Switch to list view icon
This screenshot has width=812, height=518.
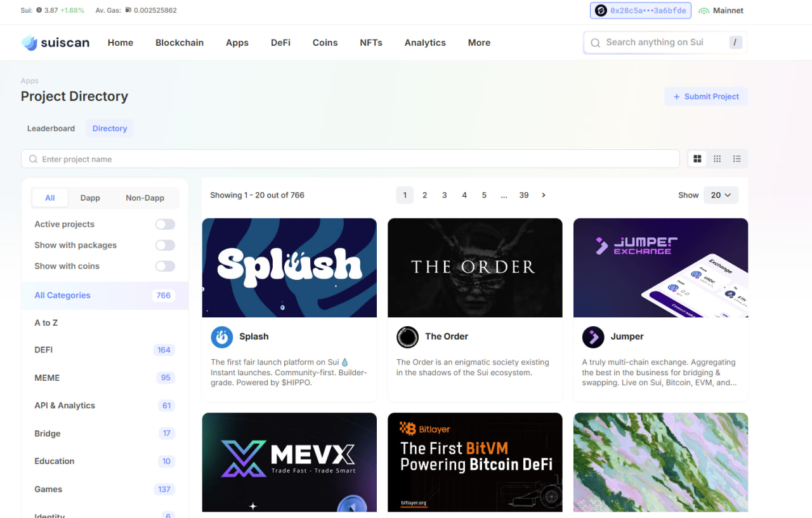(737, 159)
